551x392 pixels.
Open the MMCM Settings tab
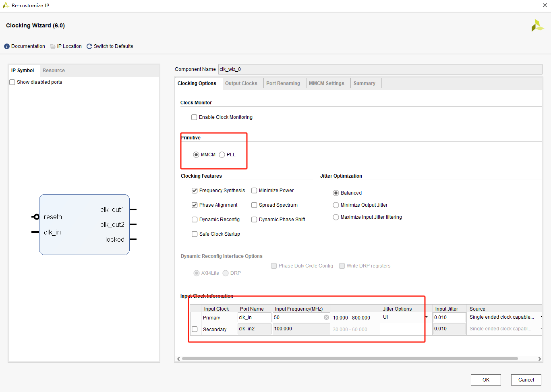point(327,83)
